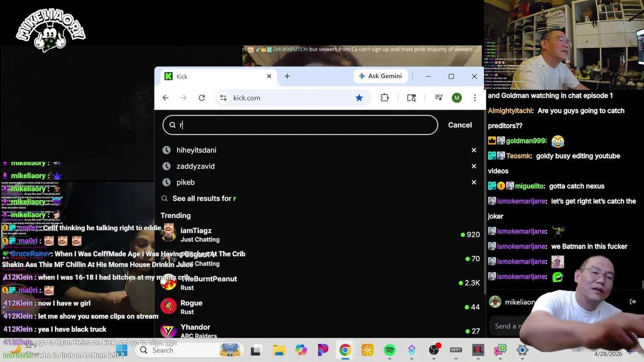Click mikeliaory username in chat panel
Viewport: 644px width, 362px height.
click(x=520, y=302)
